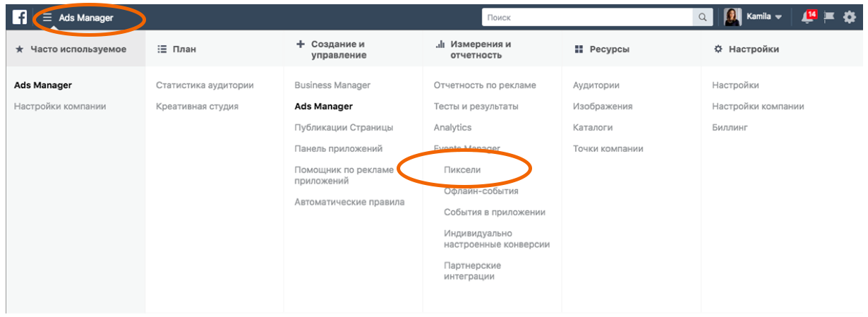Screen dimensions: 868x317
Task: Open Настройки компании in Настройки column
Action: 758,107
